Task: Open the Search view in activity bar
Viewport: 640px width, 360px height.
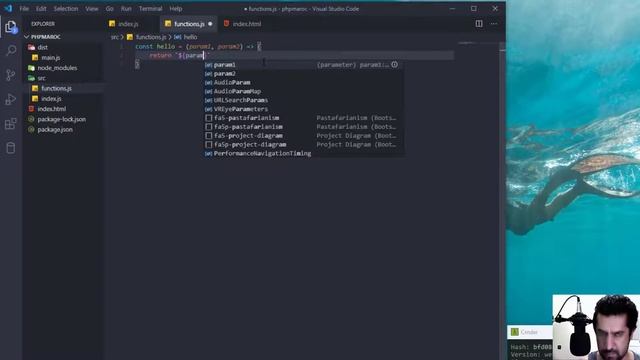Action: (11, 51)
